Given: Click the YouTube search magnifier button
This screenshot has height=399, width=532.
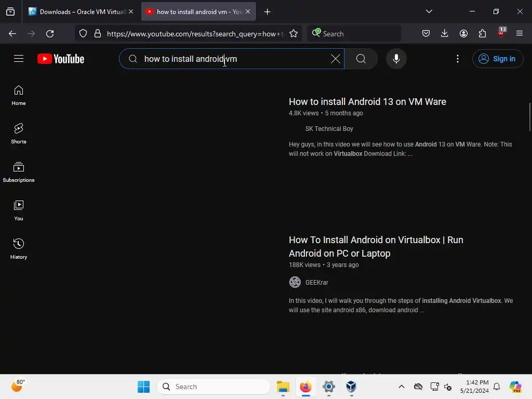Looking at the screenshot, I should click(361, 59).
